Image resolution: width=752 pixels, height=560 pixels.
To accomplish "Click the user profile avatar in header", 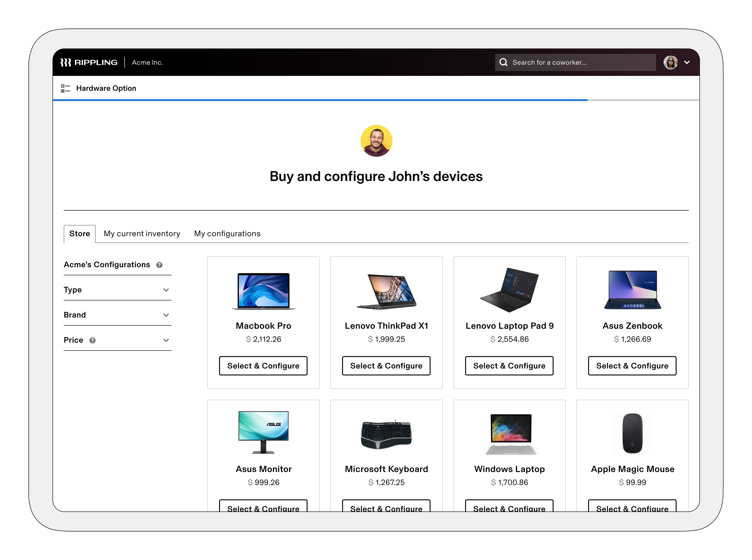I will [670, 62].
